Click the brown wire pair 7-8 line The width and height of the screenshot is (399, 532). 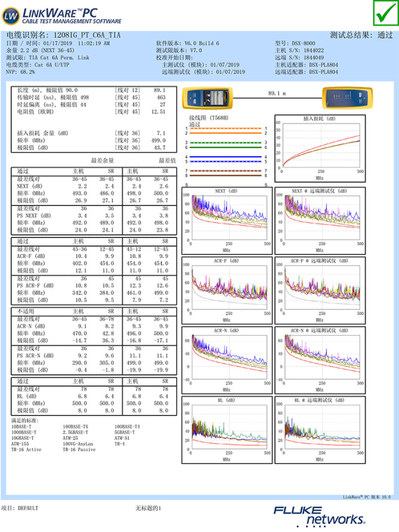pos(225,172)
